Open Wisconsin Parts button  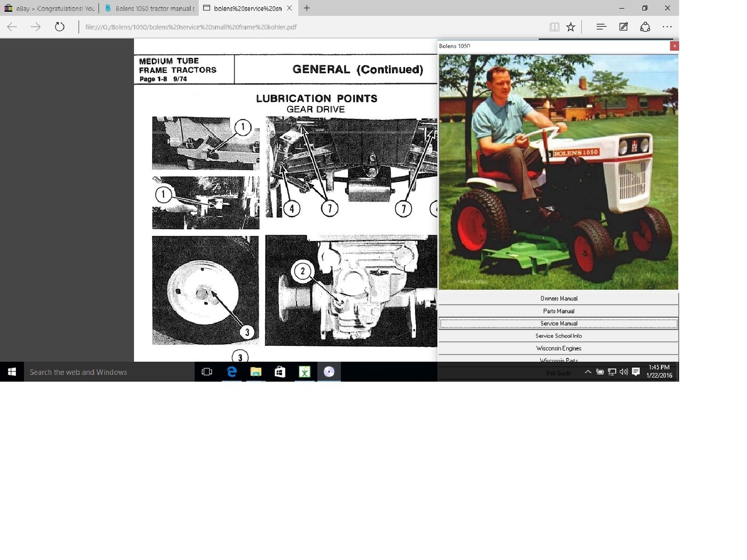click(558, 359)
